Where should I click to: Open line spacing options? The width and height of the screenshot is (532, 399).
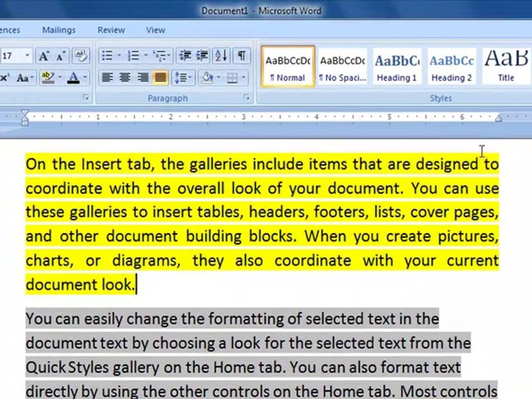[183, 78]
